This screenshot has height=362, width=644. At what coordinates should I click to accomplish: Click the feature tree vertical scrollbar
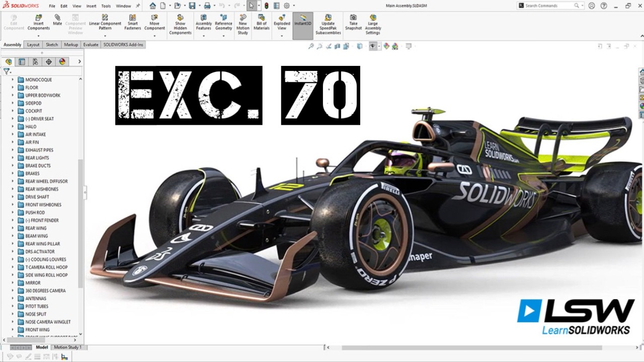pos(80,224)
